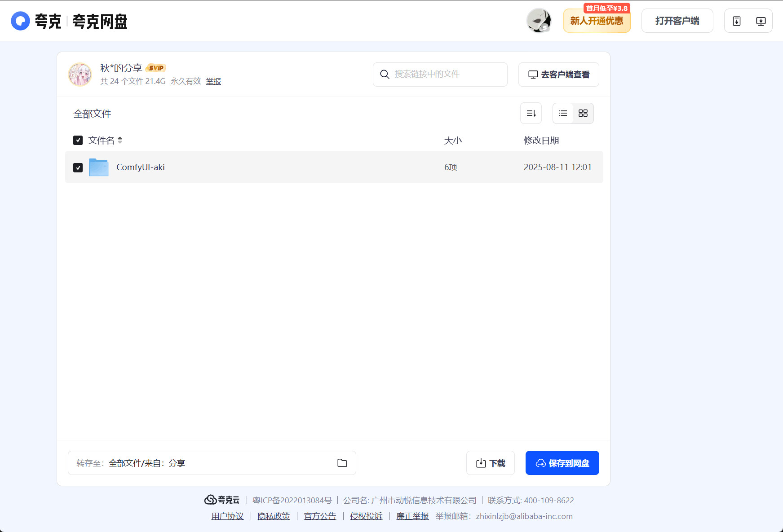Toggle the select-all checkbox

tap(78, 141)
